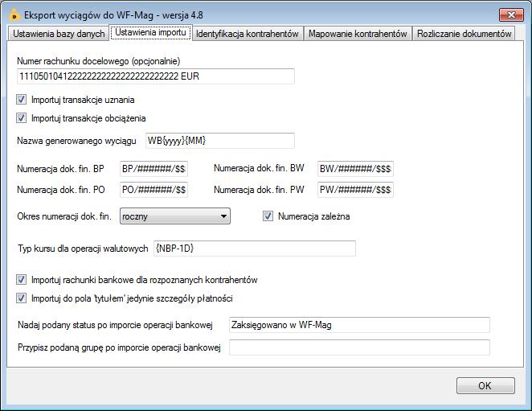The width and height of the screenshot is (532, 411).
Task: Click Numeracja dok. fin. PW field
Action: coord(355,190)
